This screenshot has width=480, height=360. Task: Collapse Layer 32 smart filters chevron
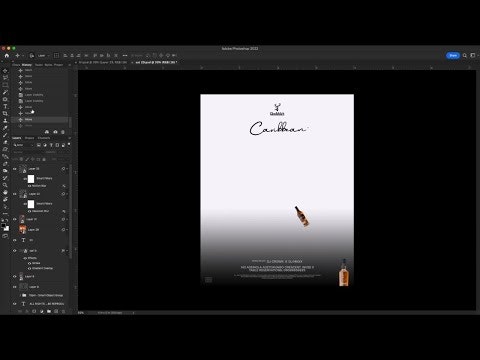67,194
